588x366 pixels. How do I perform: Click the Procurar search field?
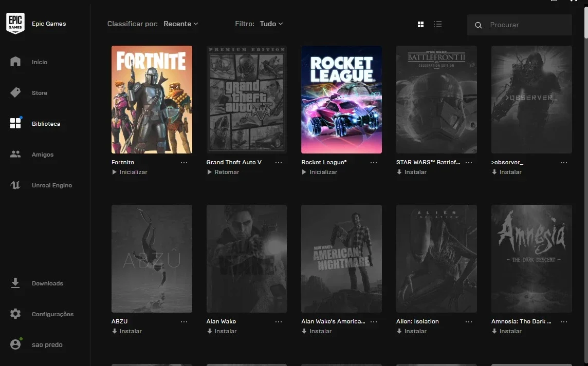pos(519,25)
